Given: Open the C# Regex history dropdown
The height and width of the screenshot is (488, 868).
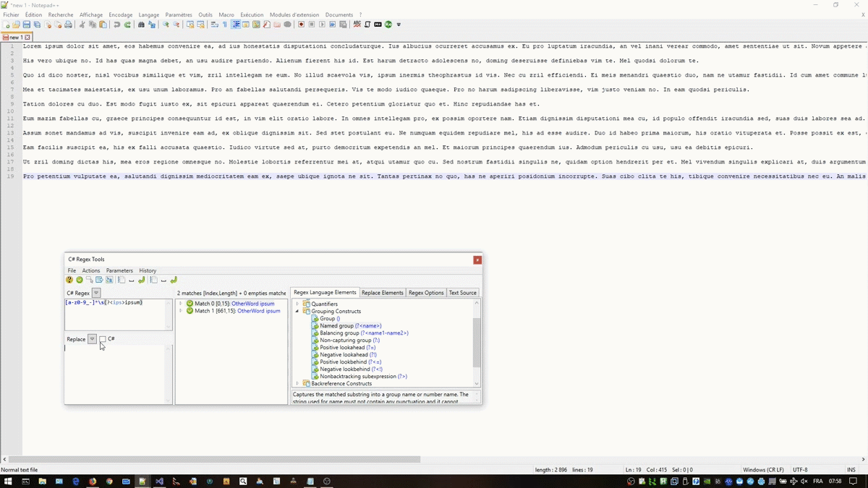Looking at the screenshot, I should [x=96, y=293].
